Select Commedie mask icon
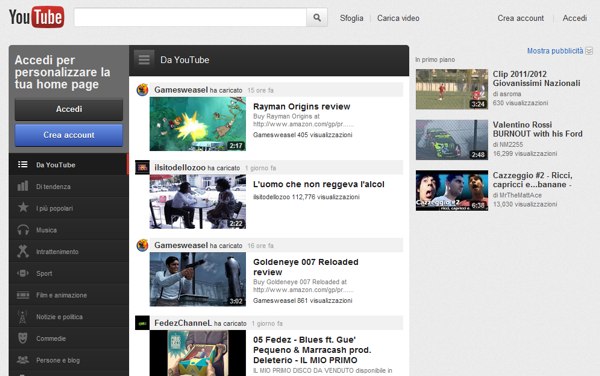Viewport: 600px width, 376px height. pyautogui.click(x=23, y=338)
